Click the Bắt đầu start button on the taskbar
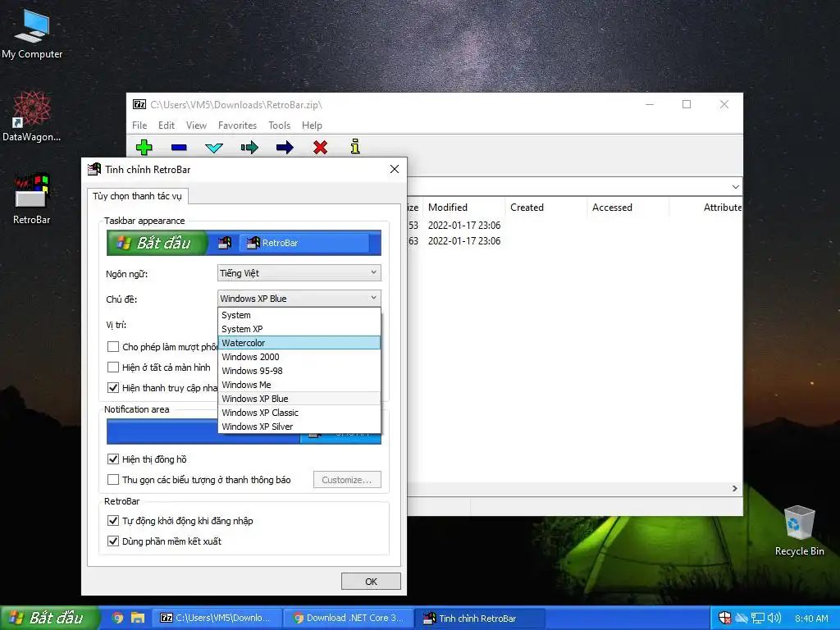Viewport: 840px width, 630px height. pyautogui.click(x=50, y=618)
